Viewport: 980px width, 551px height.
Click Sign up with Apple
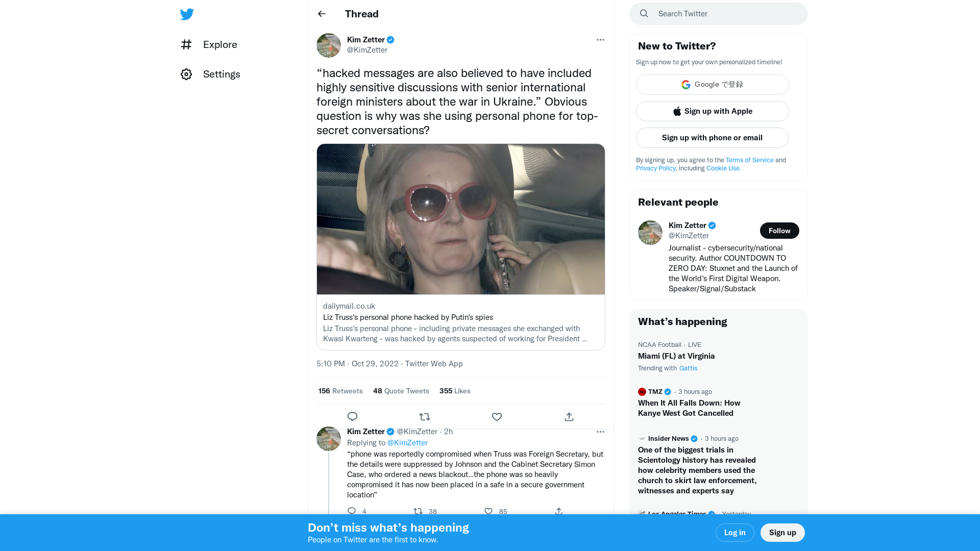[712, 111]
